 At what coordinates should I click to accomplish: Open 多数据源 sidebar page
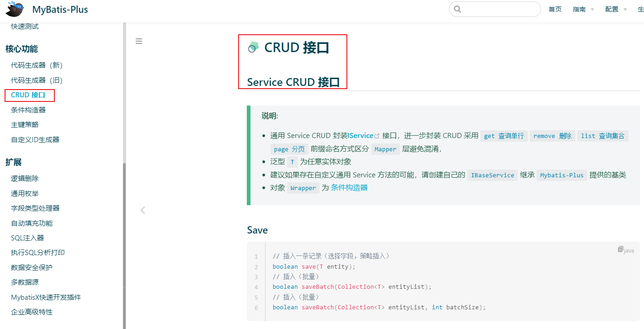pos(25,282)
